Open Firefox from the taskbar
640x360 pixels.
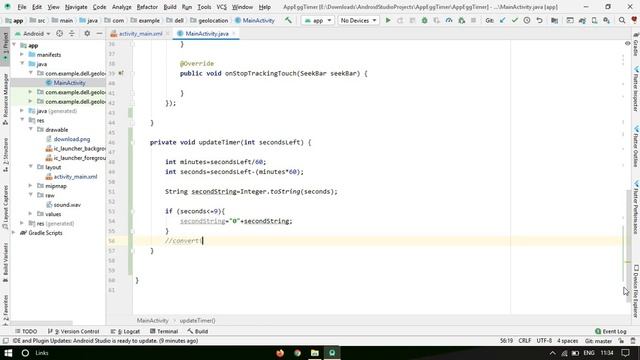pos(280,353)
